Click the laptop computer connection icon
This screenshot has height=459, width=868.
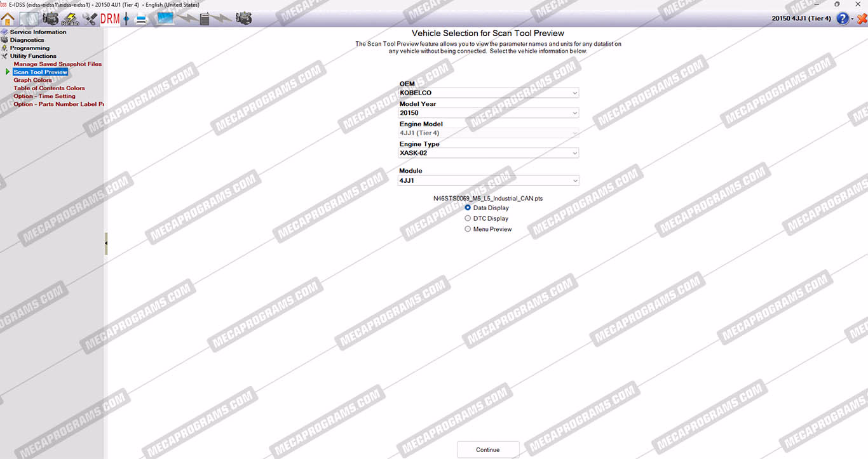click(x=165, y=18)
